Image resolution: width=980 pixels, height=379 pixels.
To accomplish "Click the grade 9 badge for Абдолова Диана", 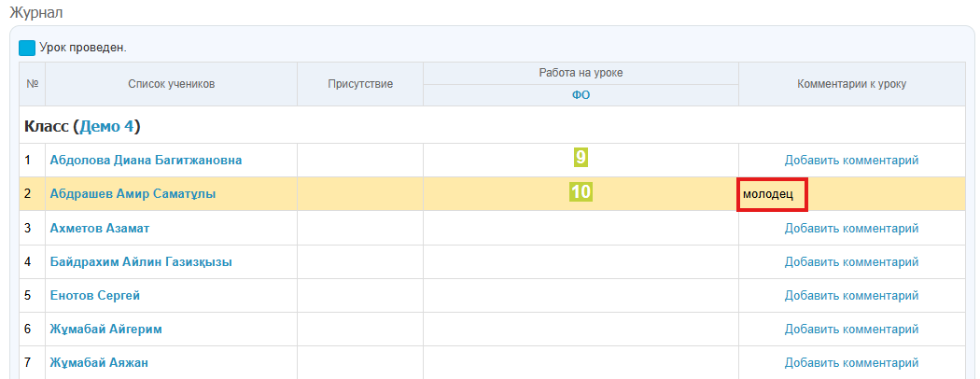I will pyautogui.click(x=581, y=158).
